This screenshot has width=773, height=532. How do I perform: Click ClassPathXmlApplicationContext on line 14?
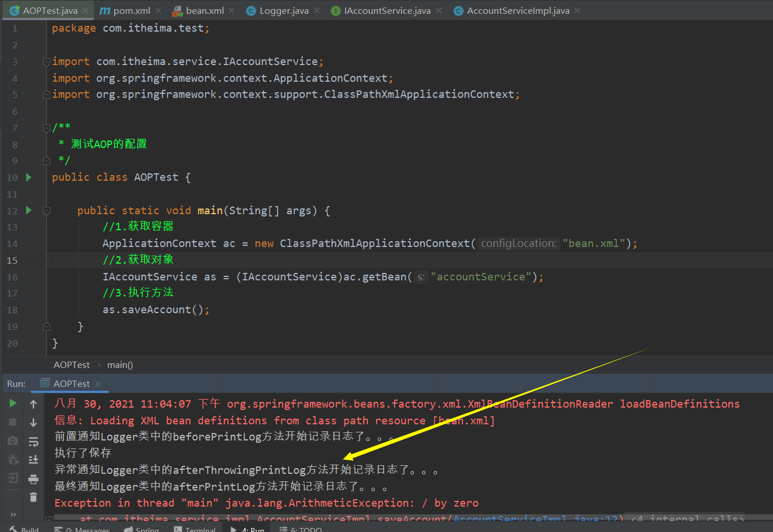click(376, 244)
